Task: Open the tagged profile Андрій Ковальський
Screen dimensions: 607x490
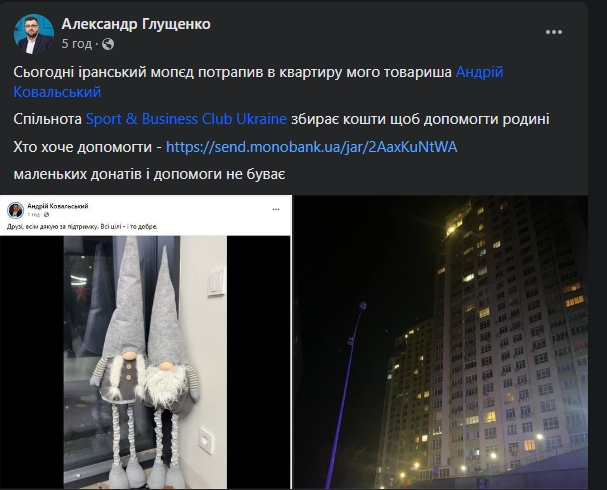Action: 258,82
